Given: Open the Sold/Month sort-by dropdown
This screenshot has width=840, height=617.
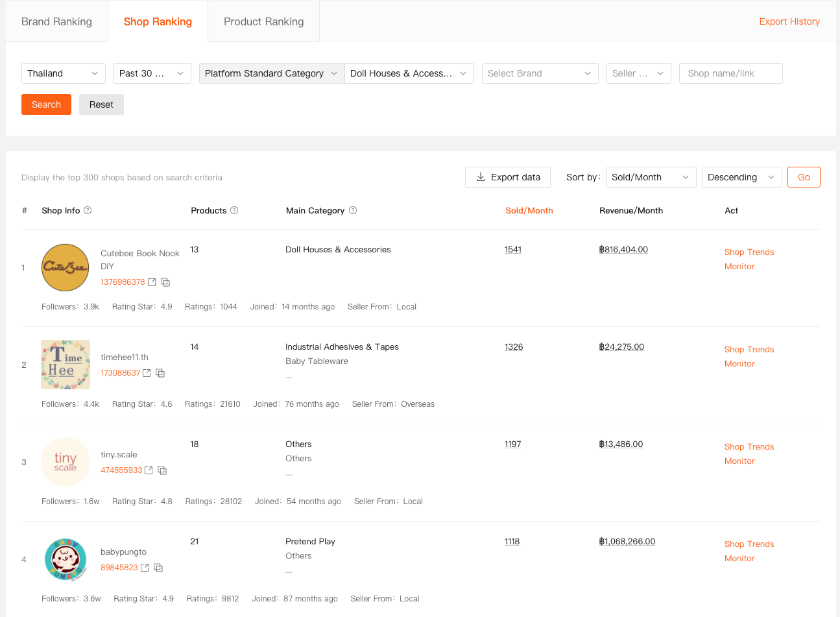Looking at the screenshot, I should point(650,177).
